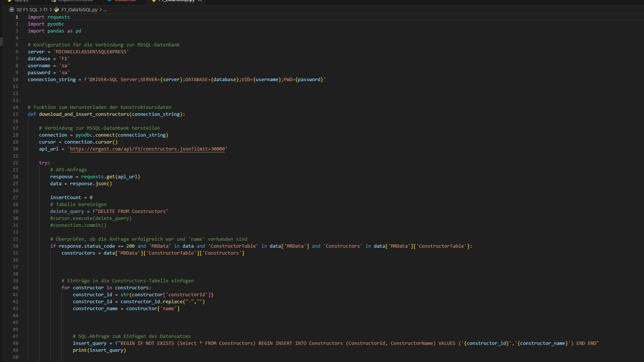The image size is (644, 362).
Task: Open the ergast.com constructors API URL link
Action: 147,149
